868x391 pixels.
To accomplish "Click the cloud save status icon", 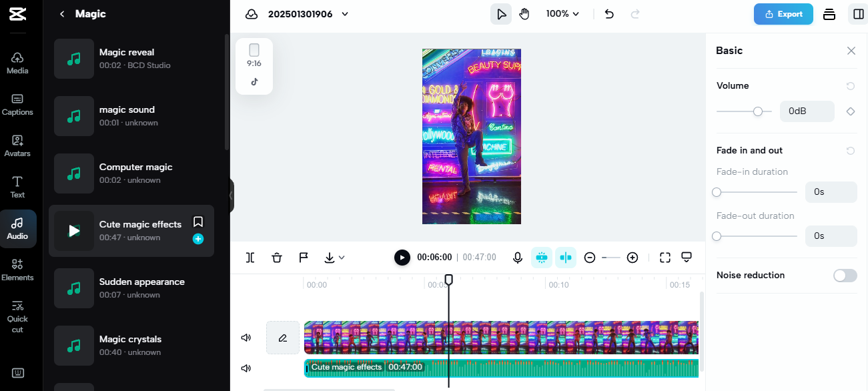I will [252, 14].
